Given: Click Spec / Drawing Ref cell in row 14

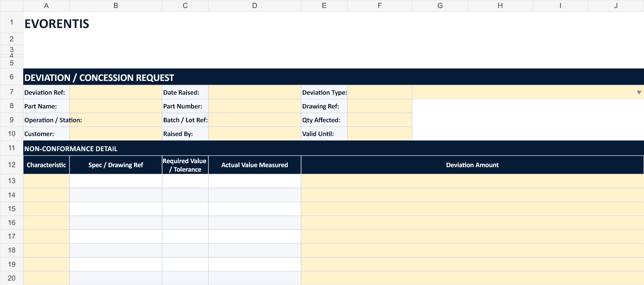Looking at the screenshot, I should coord(116,195).
